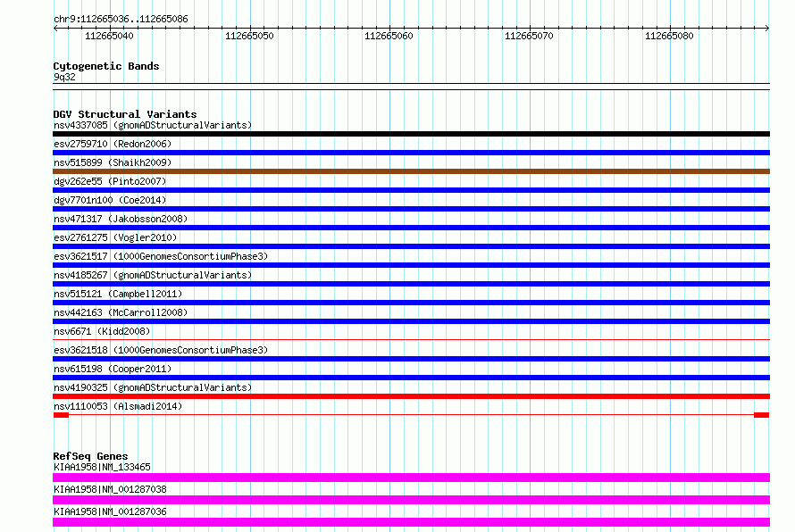This screenshot has width=795, height=532.
Task: Click magenta bar for NM_001287038
Action: (x=411, y=500)
